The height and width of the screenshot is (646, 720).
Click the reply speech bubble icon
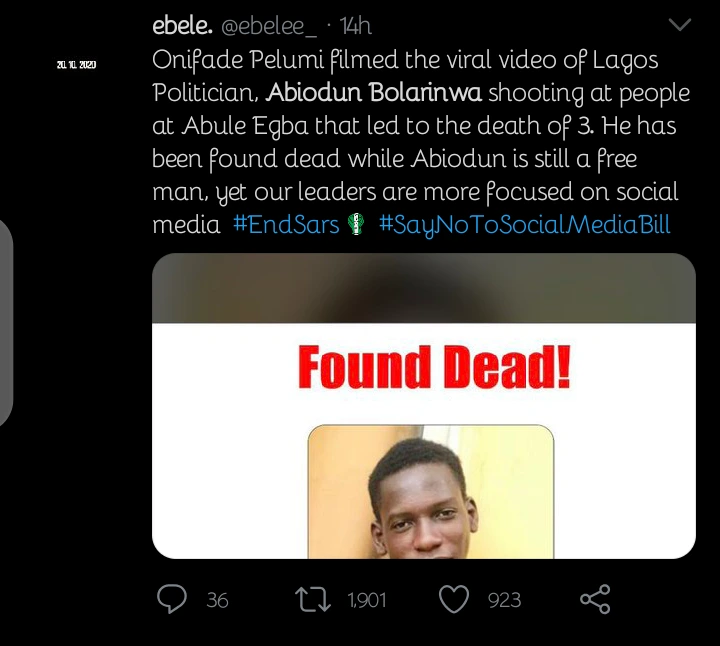point(172,599)
